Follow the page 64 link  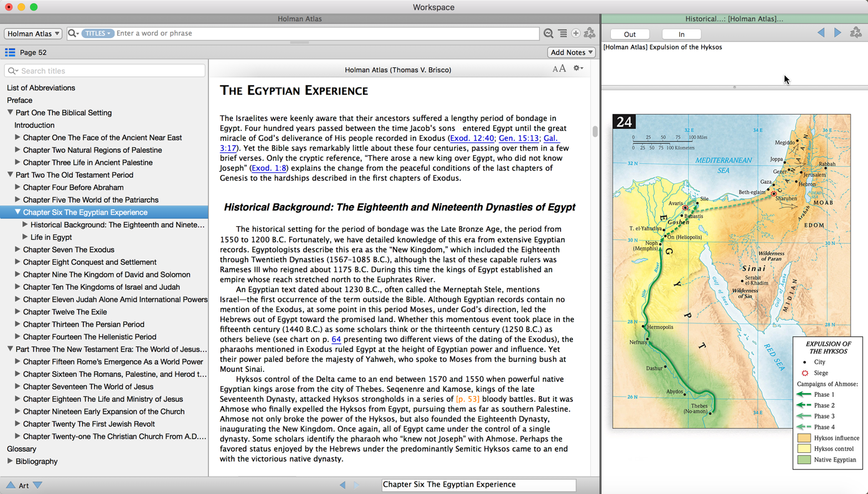pyautogui.click(x=336, y=340)
